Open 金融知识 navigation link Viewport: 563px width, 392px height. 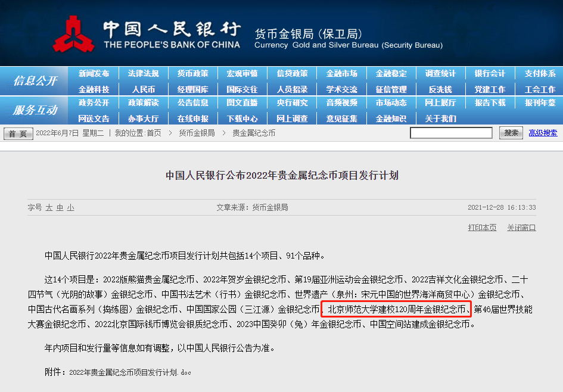(391, 119)
